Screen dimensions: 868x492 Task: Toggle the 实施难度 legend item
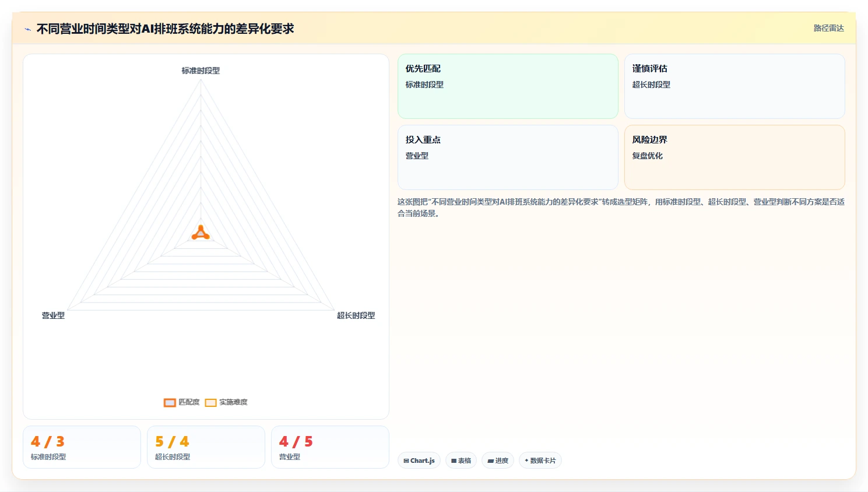[226, 402]
